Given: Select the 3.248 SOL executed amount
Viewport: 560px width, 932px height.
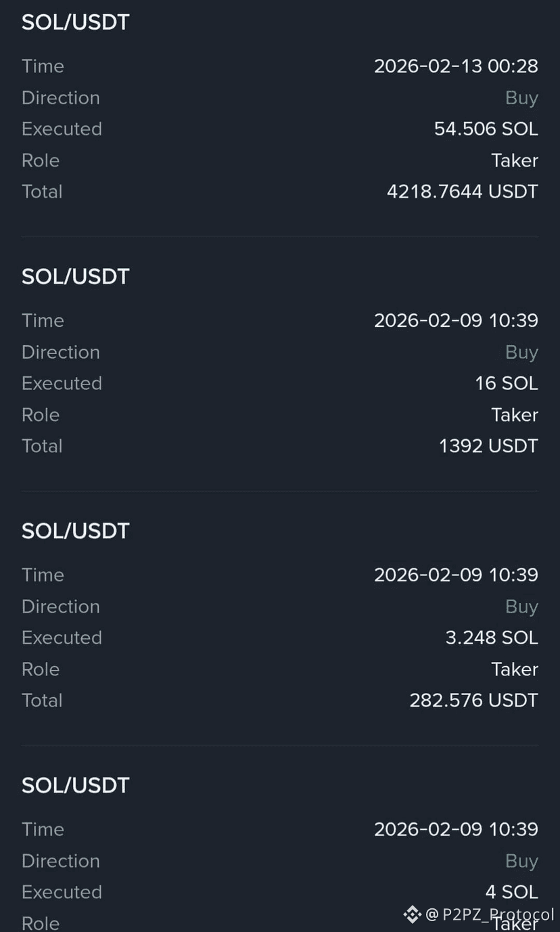Looking at the screenshot, I should point(492,638).
